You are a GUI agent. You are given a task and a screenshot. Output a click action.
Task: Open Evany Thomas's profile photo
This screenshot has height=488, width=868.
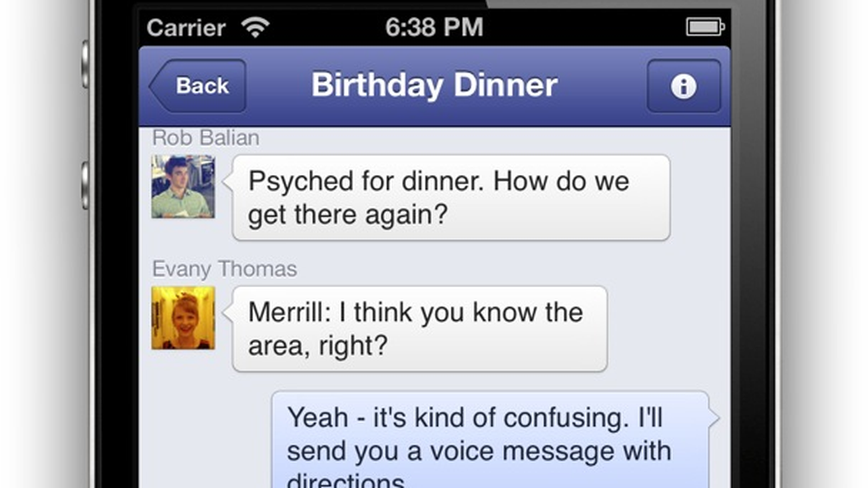pos(183,318)
